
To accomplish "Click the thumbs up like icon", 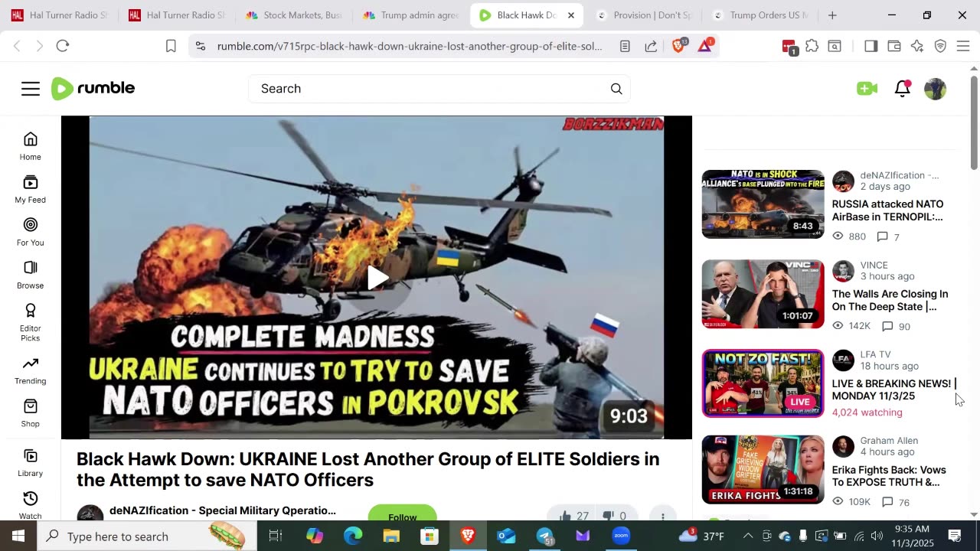I will (x=565, y=516).
